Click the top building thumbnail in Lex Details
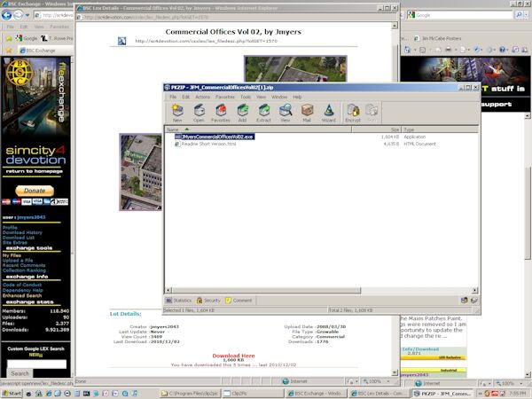The width and height of the screenshot is (532, 399). tap(295, 69)
